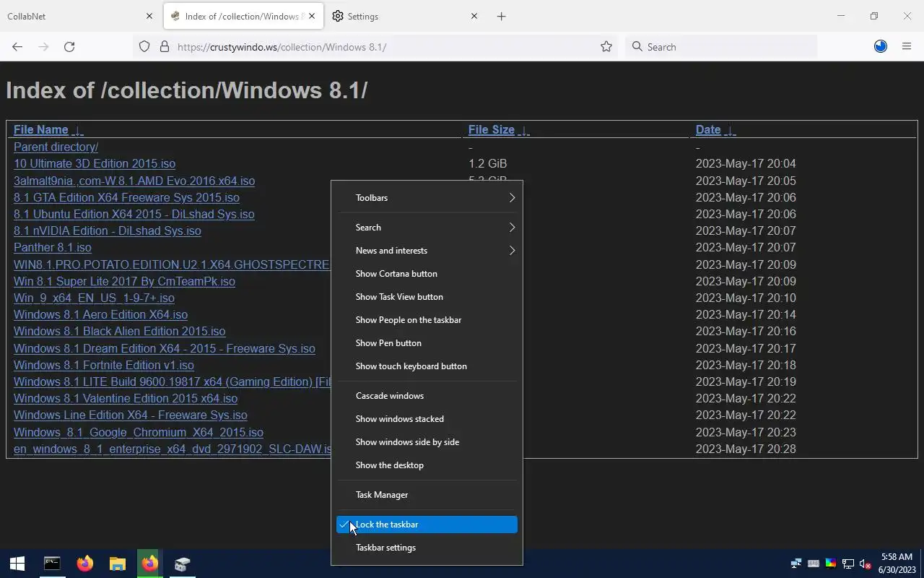Download 10 Ultimate 3D Edition 2015.iso
The height and width of the screenshot is (578, 924).
[x=95, y=163]
